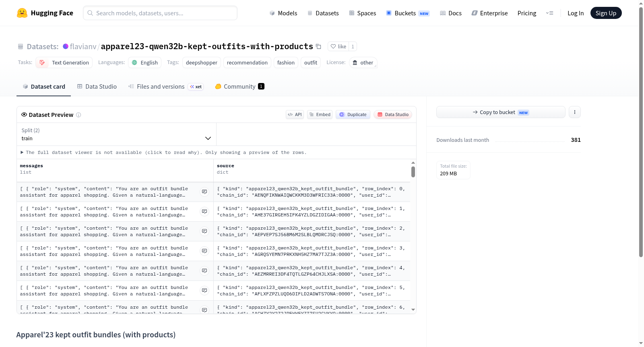Open the Split train dropdown
This screenshot has width=644, height=347.
point(116,134)
